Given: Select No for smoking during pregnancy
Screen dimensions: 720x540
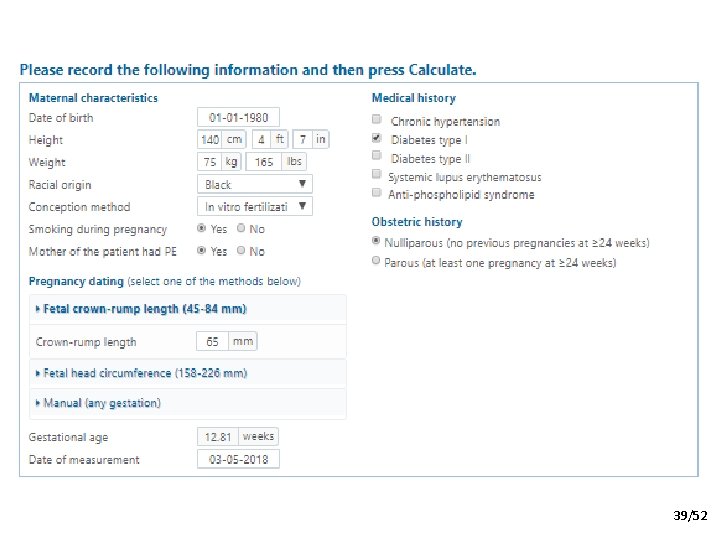Looking at the screenshot, I should 242,229.
